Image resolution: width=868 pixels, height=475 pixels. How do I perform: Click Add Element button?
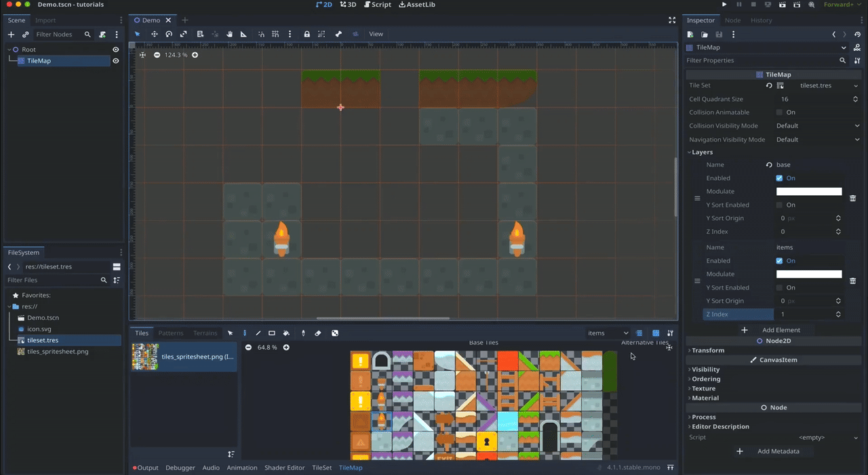click(774, 330)
